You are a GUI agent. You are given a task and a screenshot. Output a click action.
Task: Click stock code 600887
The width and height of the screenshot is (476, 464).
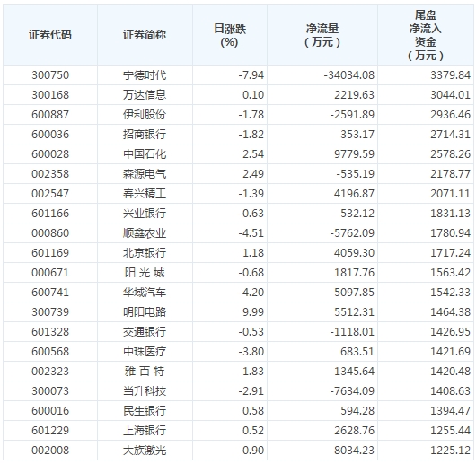(50, 114)
